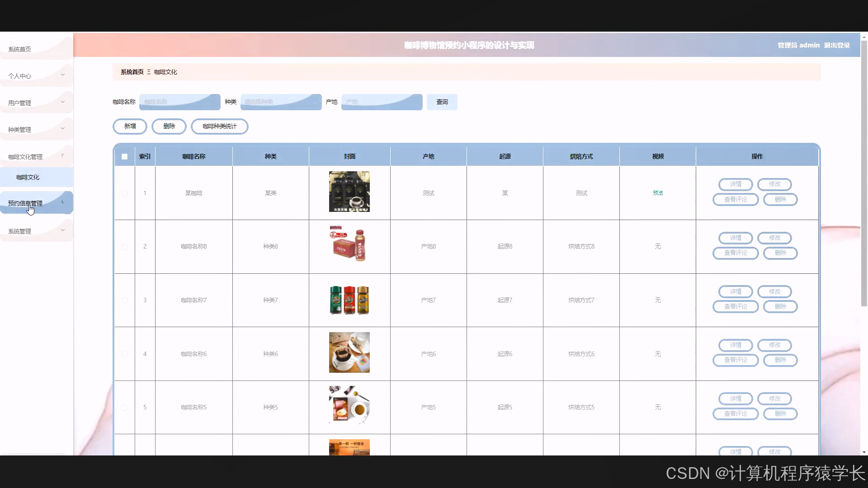Click 删除 in 咖啡名称6 row
Screen dimensions: 868x488
pos(780,360)
